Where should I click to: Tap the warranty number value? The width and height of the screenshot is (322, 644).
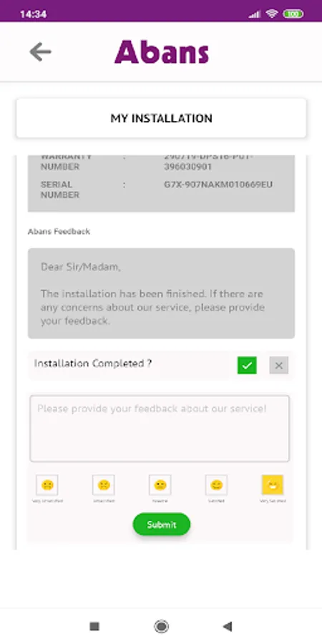pyautogui.click(x=209, y=162)
